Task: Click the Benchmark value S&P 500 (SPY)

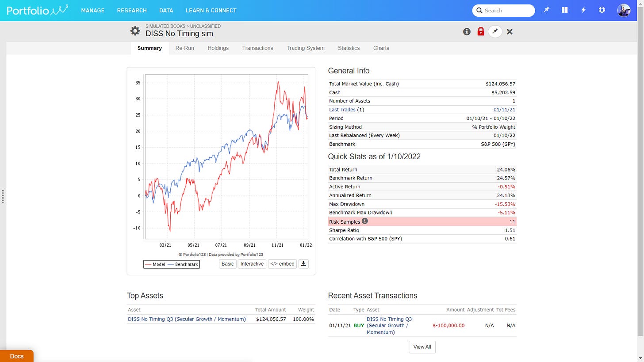Action: tap(498, 144)
